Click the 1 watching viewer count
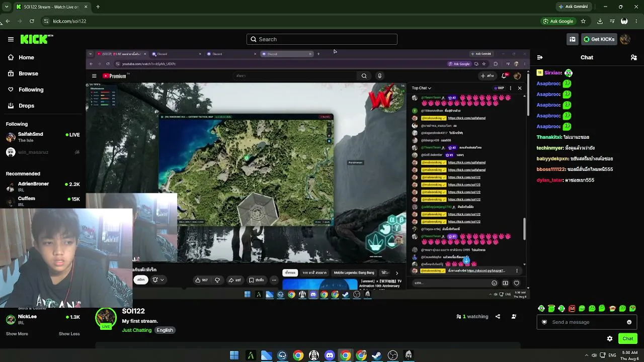The image size is (644, 362). 472,317
